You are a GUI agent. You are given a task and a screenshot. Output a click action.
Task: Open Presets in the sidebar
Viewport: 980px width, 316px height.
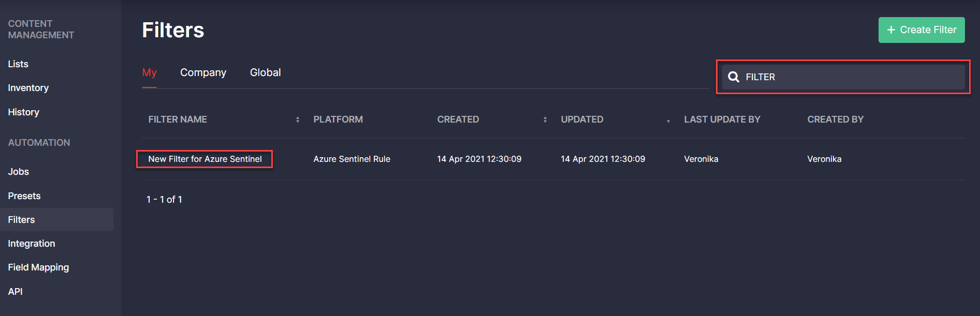(24, 196)
